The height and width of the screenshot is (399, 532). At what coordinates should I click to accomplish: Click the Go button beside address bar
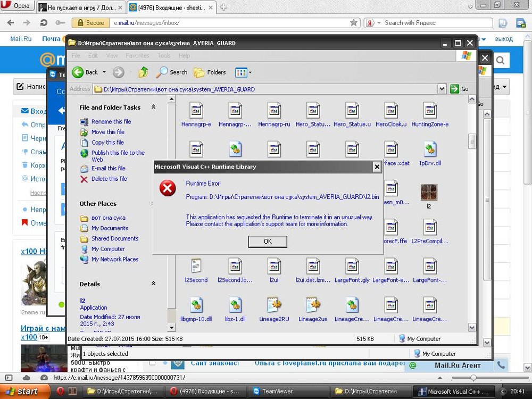point(459,89)
